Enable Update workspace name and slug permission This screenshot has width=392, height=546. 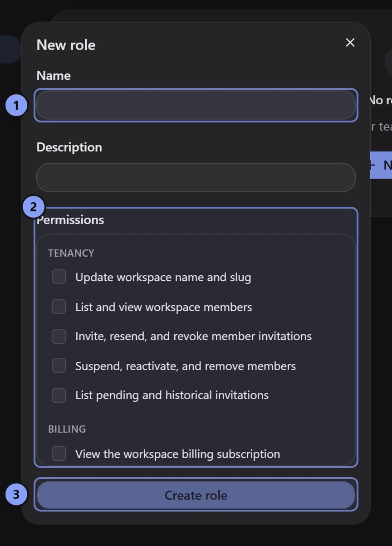[59, 277]
